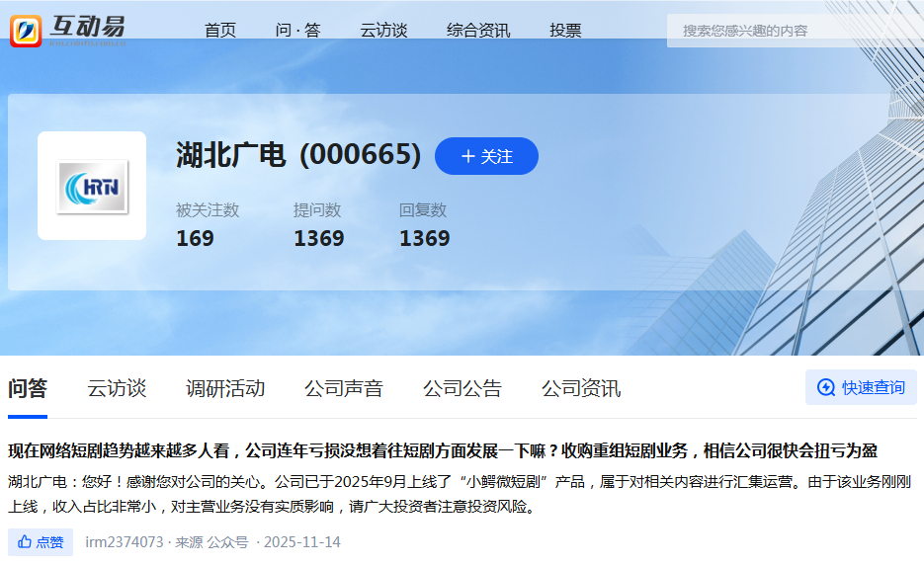The height and width of the screenshot is (566, 924).
Task: Open the 综合资讯 navigation item
Action: pyautogui.click(x=478, y=31)
